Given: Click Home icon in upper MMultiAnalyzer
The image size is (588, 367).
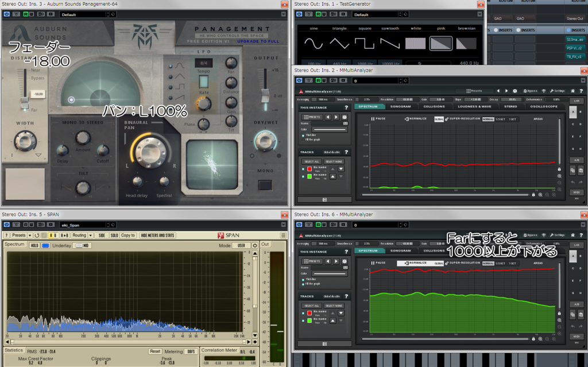Looking at the screenshot, I should 572,91.
